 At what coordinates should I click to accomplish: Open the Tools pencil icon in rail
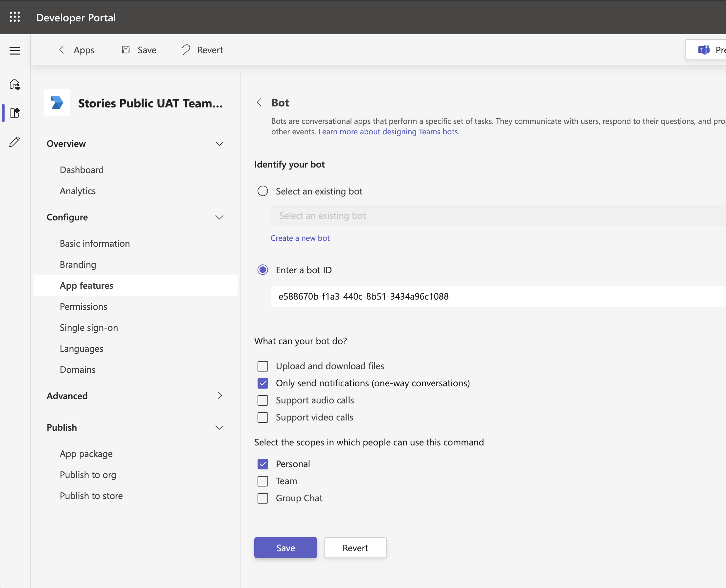[x=14, y=142]
